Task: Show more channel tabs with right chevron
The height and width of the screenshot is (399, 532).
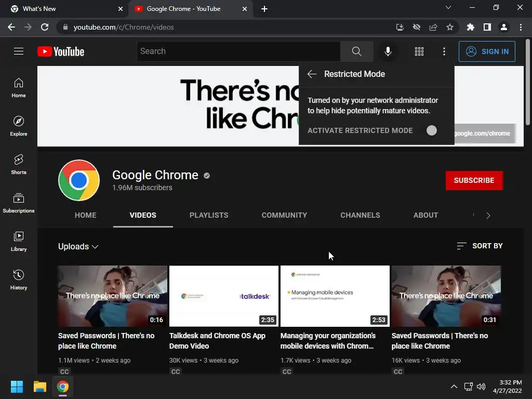Action: pos(488,216)
